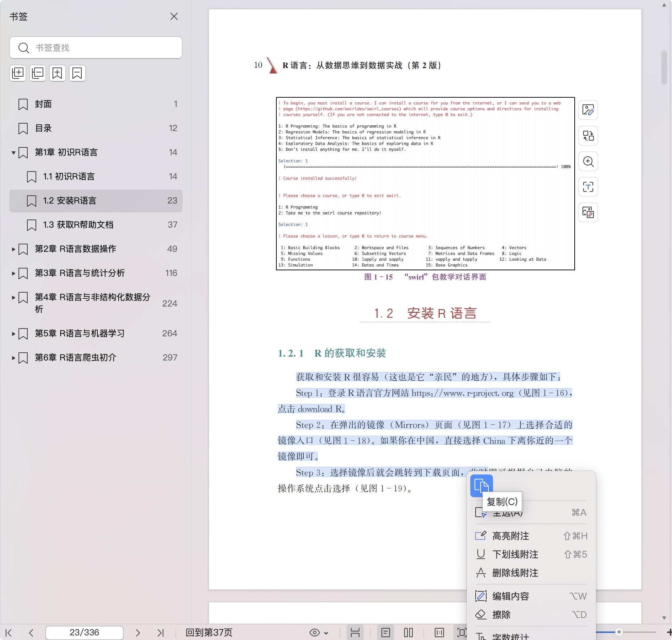The height and width of the screenshot is (640, 672).
Task: Click the zoom slider handle
Action: pos(619,632)
